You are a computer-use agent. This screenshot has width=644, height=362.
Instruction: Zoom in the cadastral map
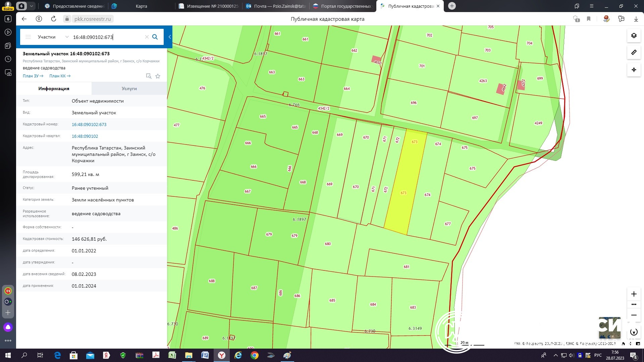coord(634,294)
